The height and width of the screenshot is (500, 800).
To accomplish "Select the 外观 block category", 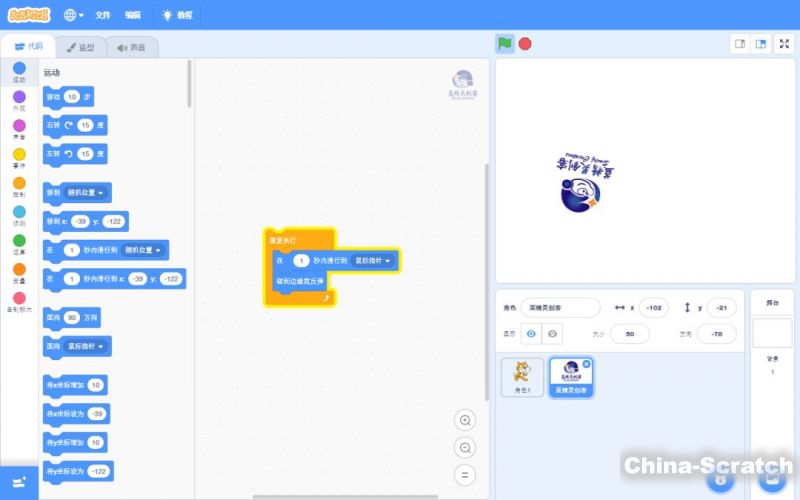I will click(19, 101).
